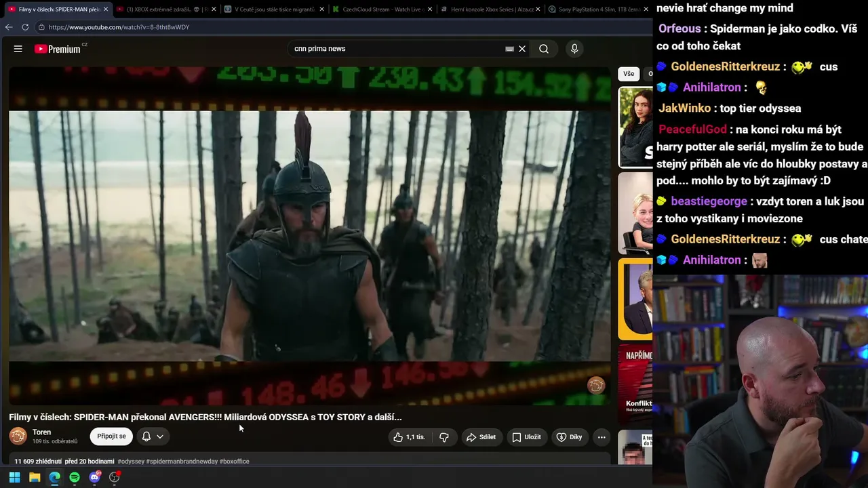Open the Toren channel avatar

tap(18, 436)
